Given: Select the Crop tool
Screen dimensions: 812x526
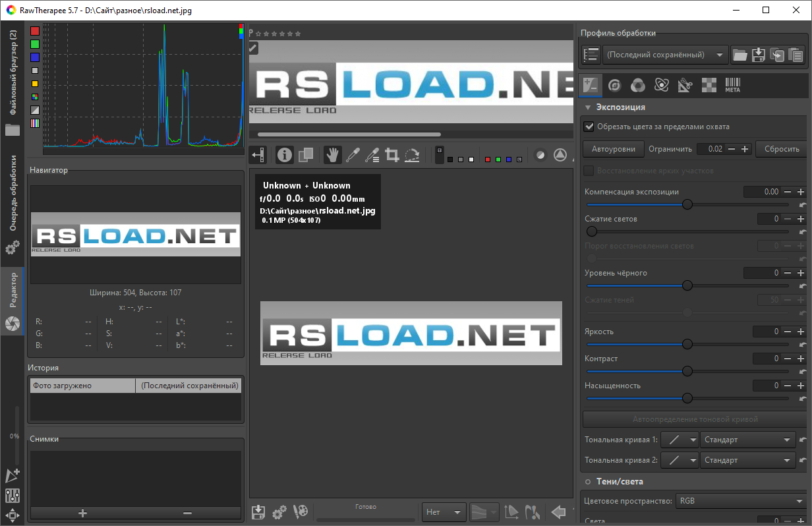Looking at the screenshot, I should click(392, 156).
